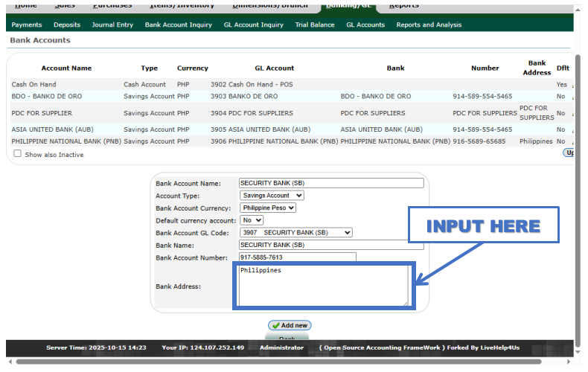Select Bank Account Inquiry in the menu
This screenshot has width=588, height=372.
[178, 25]
